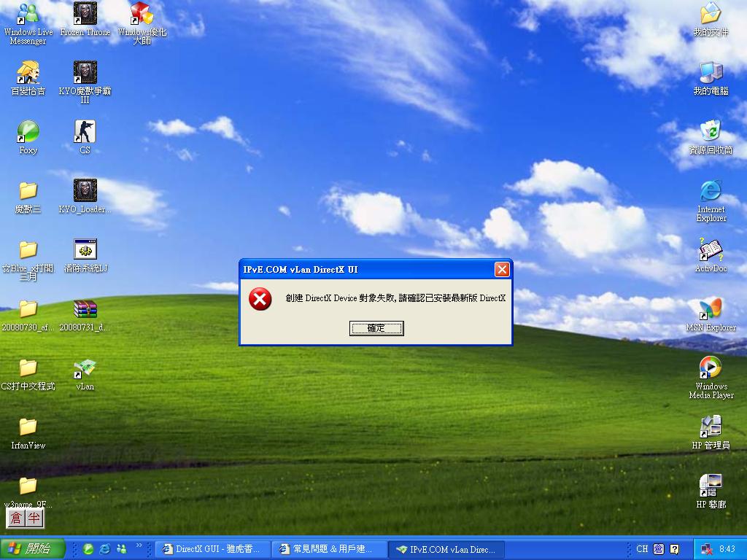Click the dialog title bar text IPvE.COM vLan DirectX UI
The height and width of the screenshot is (560, 747).
click(301, 270)
